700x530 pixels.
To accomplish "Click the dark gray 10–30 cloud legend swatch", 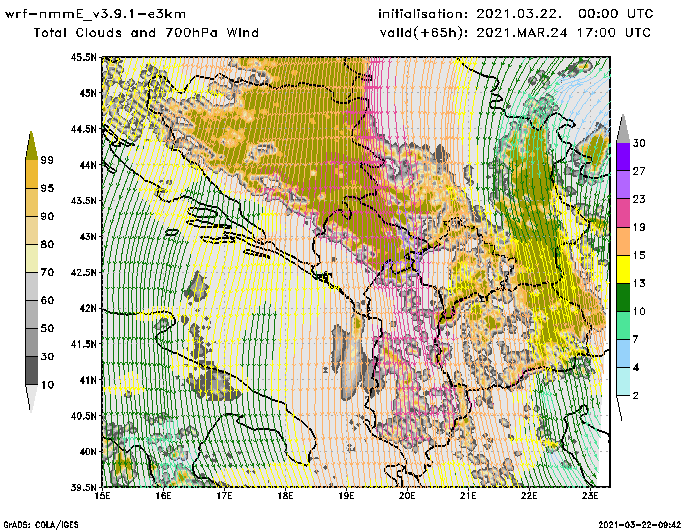I will pyautogui.click(x=32, y=370).
